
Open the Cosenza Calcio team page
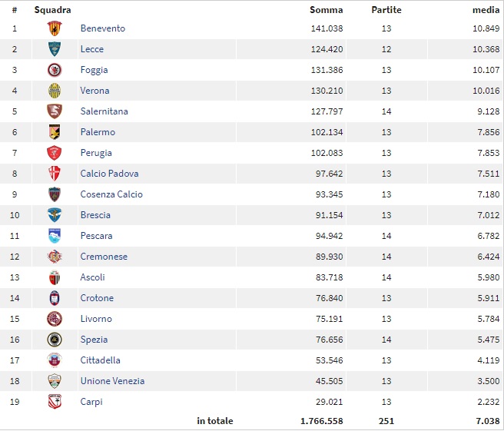111,194
